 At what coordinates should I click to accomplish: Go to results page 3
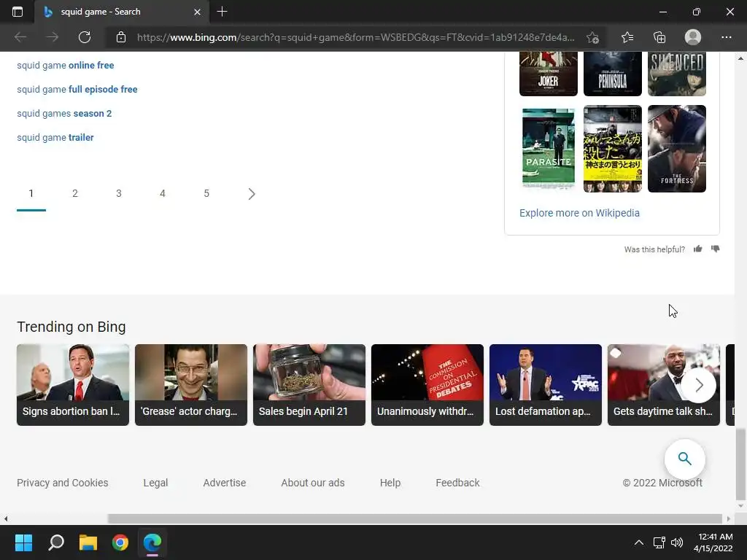tap(119, 193)
